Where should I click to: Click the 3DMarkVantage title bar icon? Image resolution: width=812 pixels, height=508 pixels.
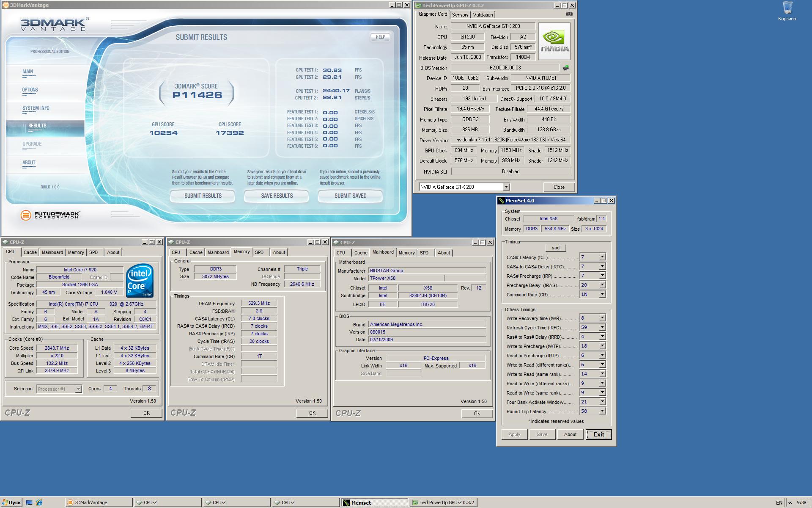tap(5, 5)
